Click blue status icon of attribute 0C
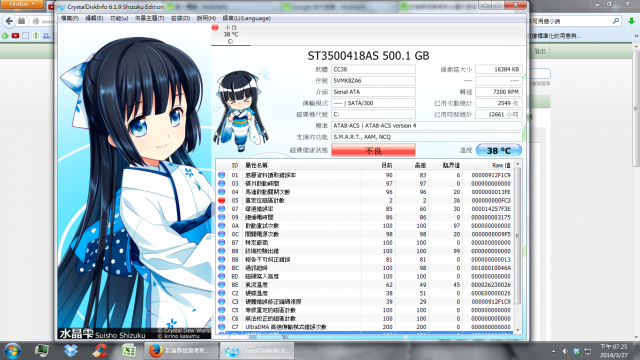Screen dimensions: 640x360 [x=222, y=234]
